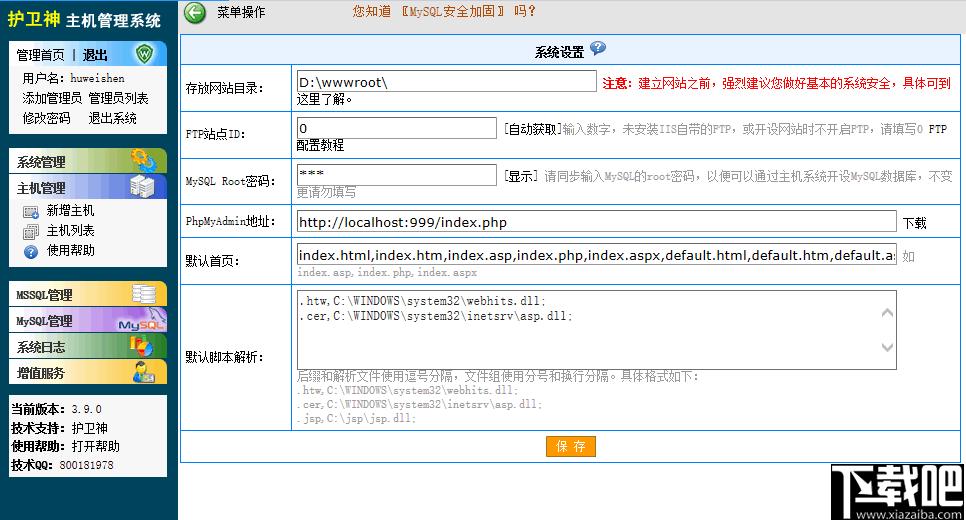This screenshot has width=966, height=520.
Task: Expand the 系统日志 menu
Action: (88, 346)
